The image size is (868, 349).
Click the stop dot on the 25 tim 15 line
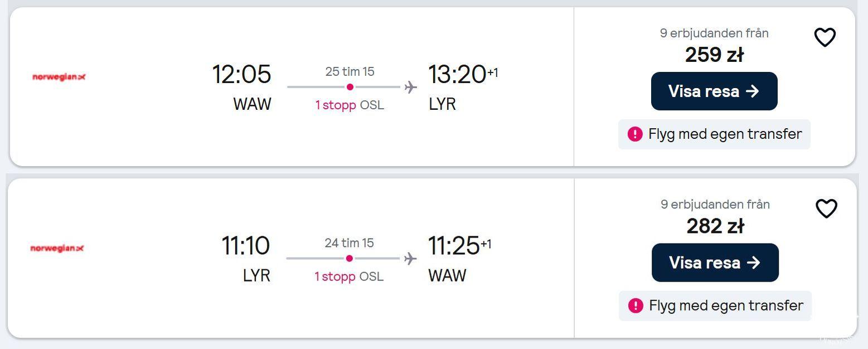pos(350,87)
